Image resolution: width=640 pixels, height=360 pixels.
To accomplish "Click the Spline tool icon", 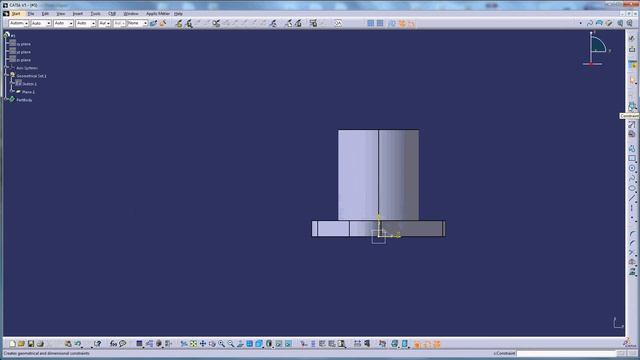I will pos(632,178).
